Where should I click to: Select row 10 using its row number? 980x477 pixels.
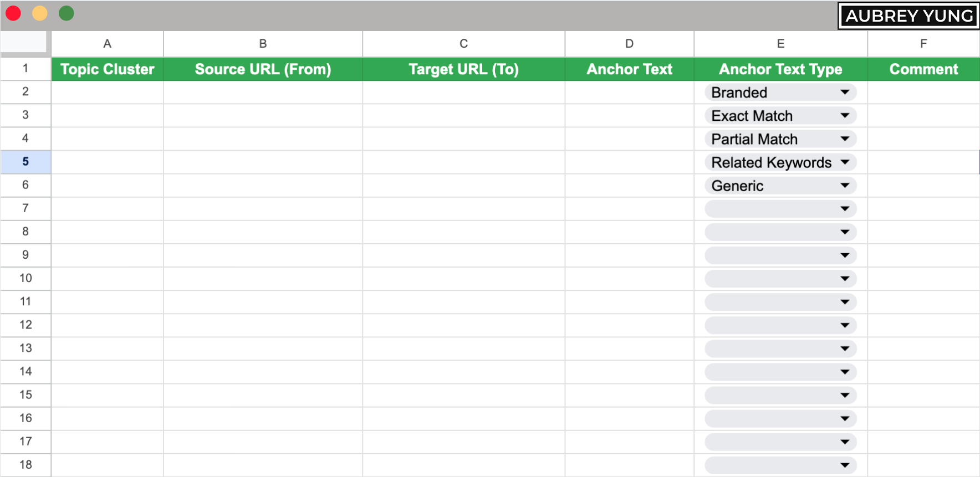(25, 278)
